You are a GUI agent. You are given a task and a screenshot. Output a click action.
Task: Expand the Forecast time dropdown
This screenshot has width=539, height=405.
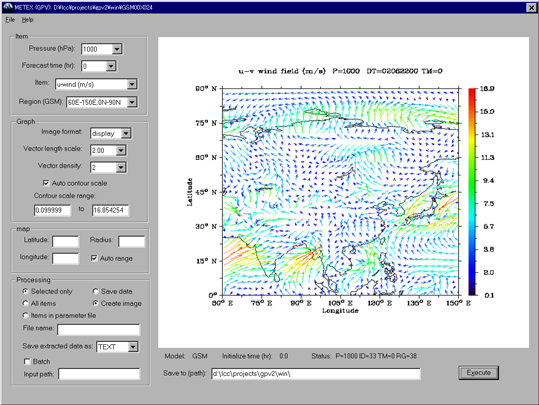tap(111, 66)
